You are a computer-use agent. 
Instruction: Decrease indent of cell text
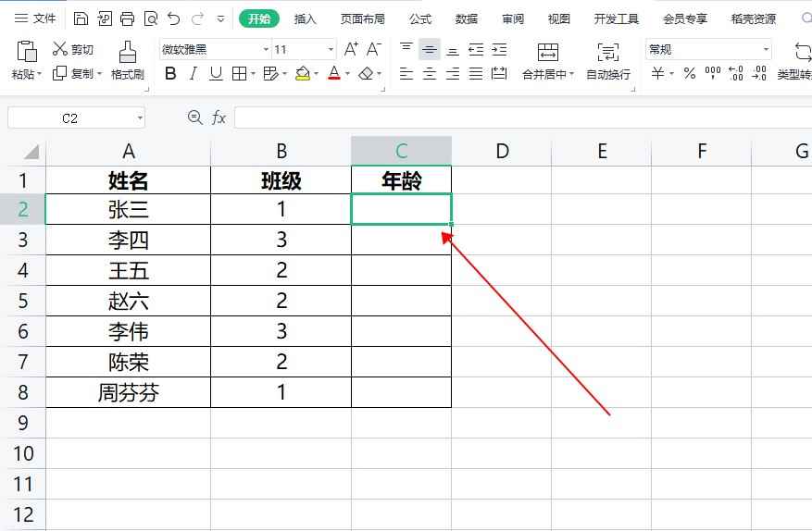(x=475, y=49)
